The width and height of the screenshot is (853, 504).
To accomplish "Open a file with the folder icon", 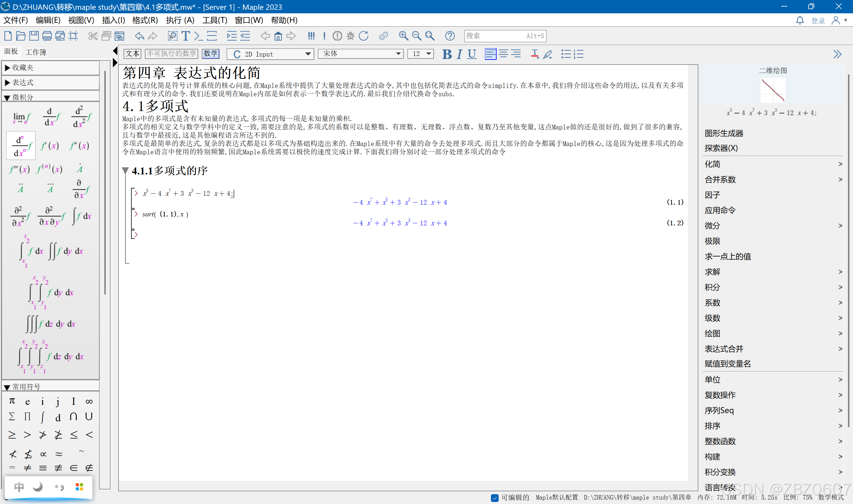I will coord(21,36).
